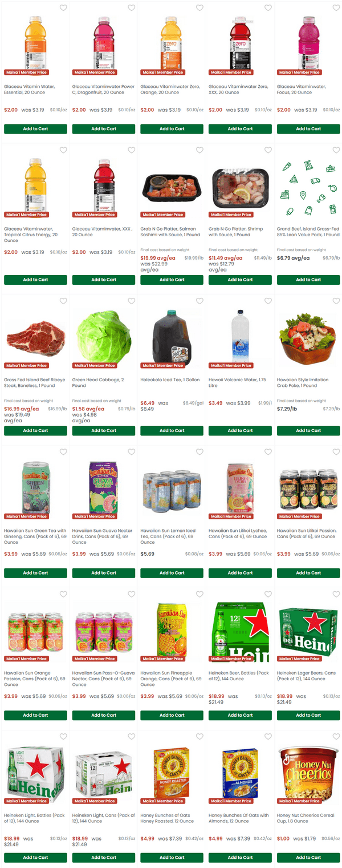This screenshot has height=868, width=342.
Task: Add Hawaiian Style Imitation Crab Poke to cart
Action: pos(308,431)
